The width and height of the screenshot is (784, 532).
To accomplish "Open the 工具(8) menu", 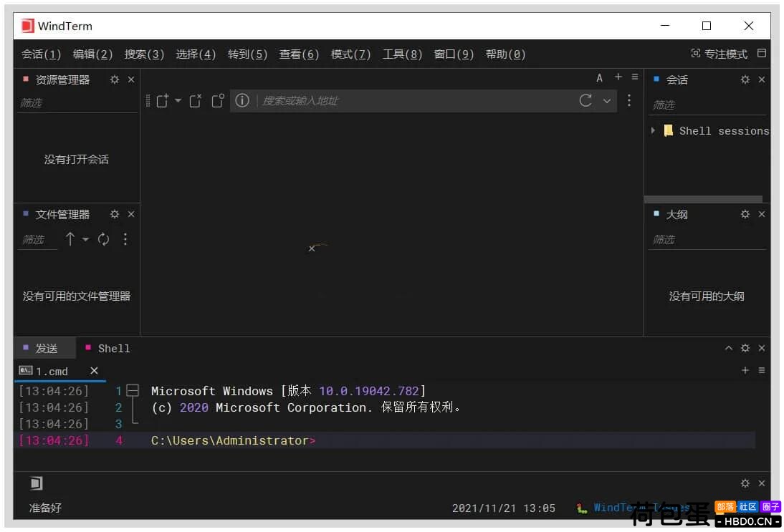I will click(x=402, y=54).
